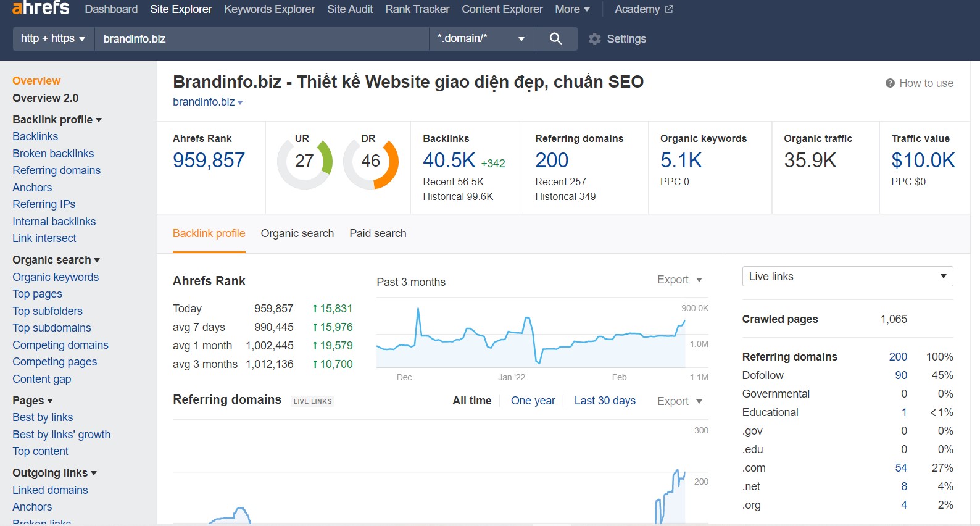The width and height of the screenshot is (980, 526).
Task: Open Competing domains report
Action: click(x=60, y=345)
